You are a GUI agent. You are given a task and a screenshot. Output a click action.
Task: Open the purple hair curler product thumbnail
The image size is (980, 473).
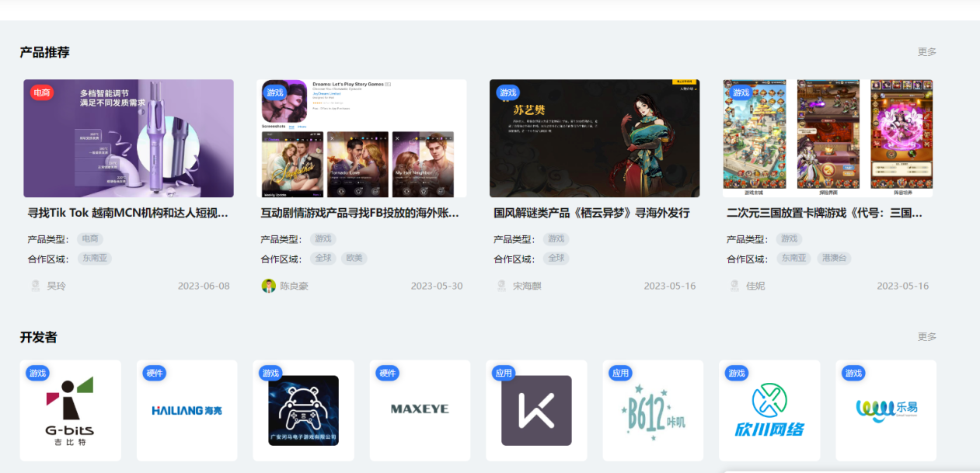128,138
